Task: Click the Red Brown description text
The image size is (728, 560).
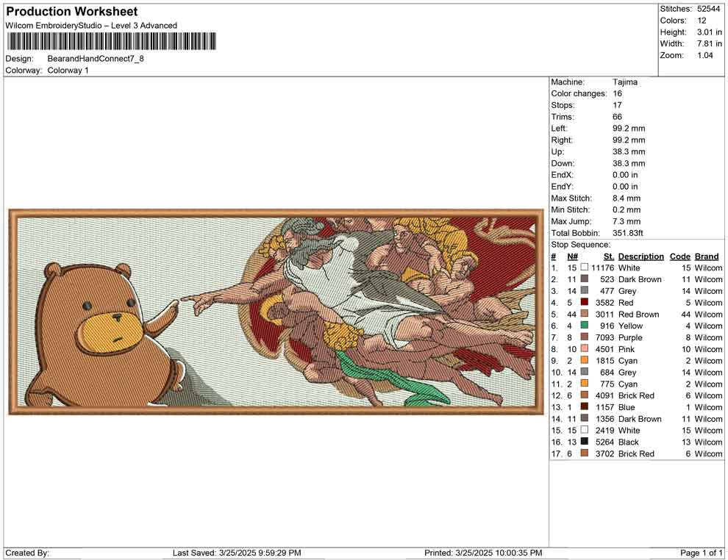Action: 639,314
